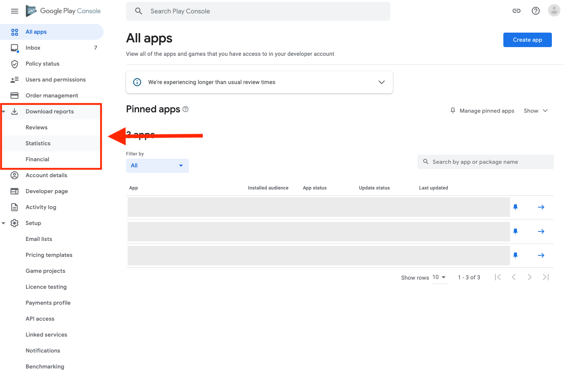Open the Filter by All dropdown
566x392 pixels.
coord(158,166)
